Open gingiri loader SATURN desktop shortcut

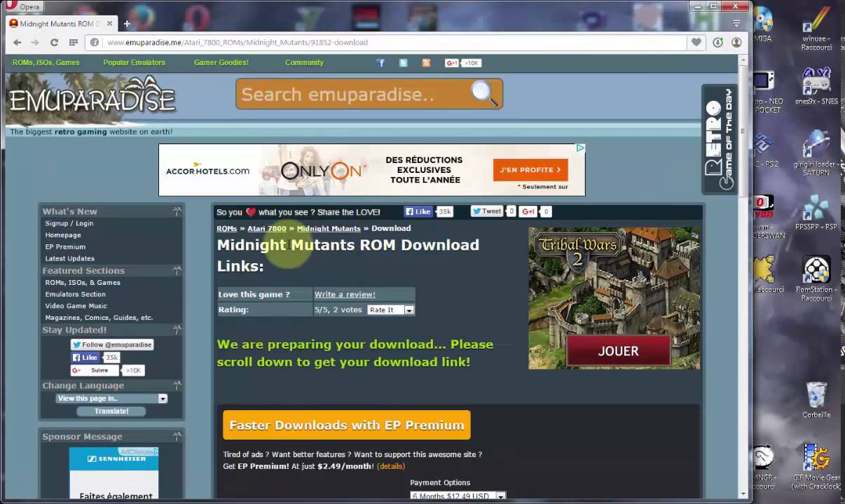816,151
